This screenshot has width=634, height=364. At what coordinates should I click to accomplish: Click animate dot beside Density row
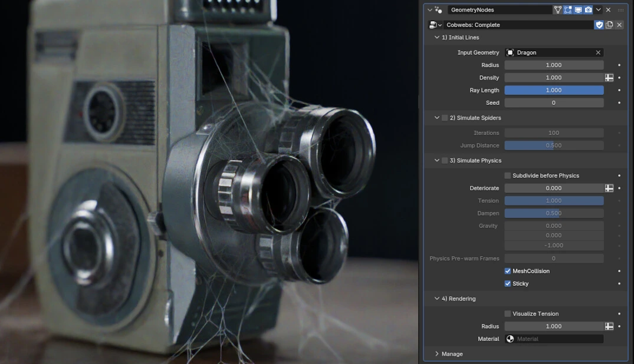click(619, 78)
